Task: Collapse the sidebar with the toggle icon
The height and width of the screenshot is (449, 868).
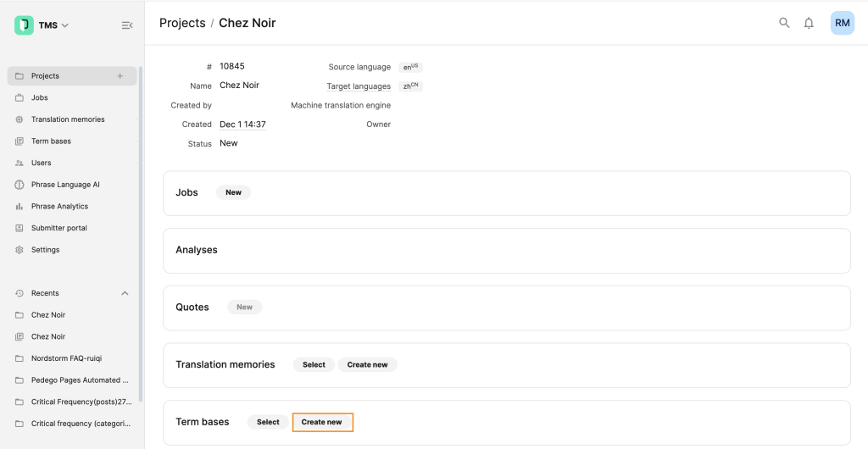Action: click(127, 25)
